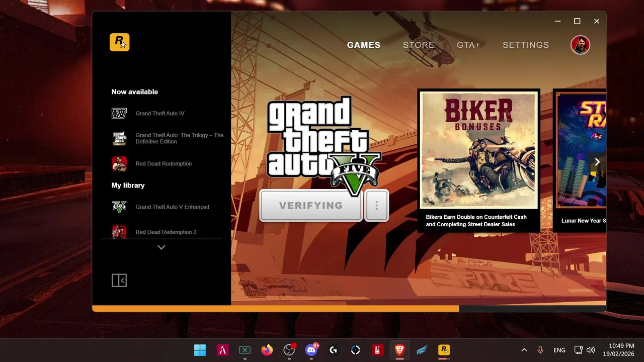The image size is (644, 362).
Task: Open OBS Studio from the taskbar
Action: (289, 350)
